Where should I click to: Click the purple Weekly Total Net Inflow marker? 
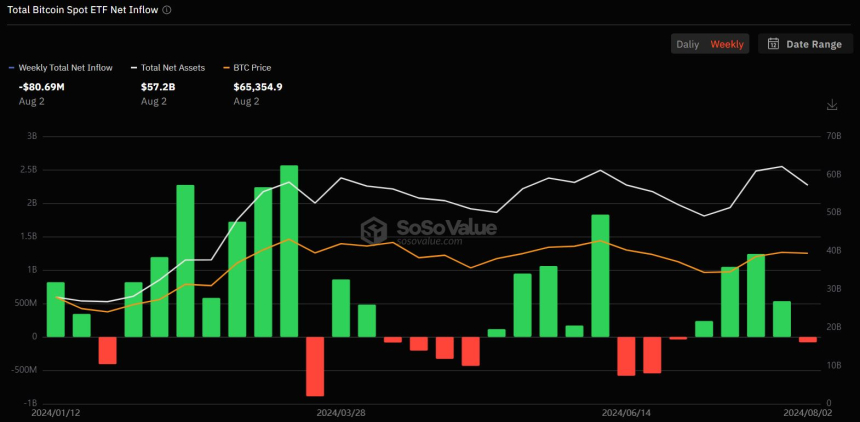point(11,68)
